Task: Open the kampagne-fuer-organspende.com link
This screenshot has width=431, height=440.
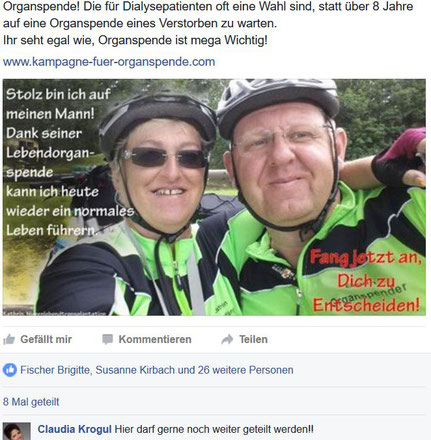Action: point(109,62)
